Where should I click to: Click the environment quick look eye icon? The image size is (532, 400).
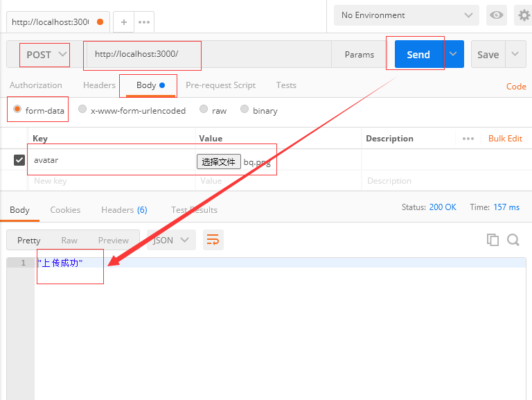point(497,15)
